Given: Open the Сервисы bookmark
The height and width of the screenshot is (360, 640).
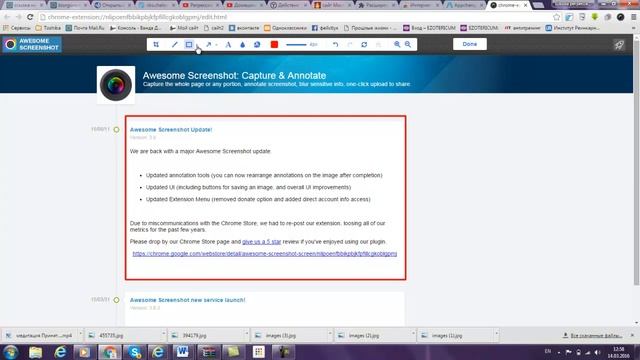Looking at the screenshot, I should 17,28.
